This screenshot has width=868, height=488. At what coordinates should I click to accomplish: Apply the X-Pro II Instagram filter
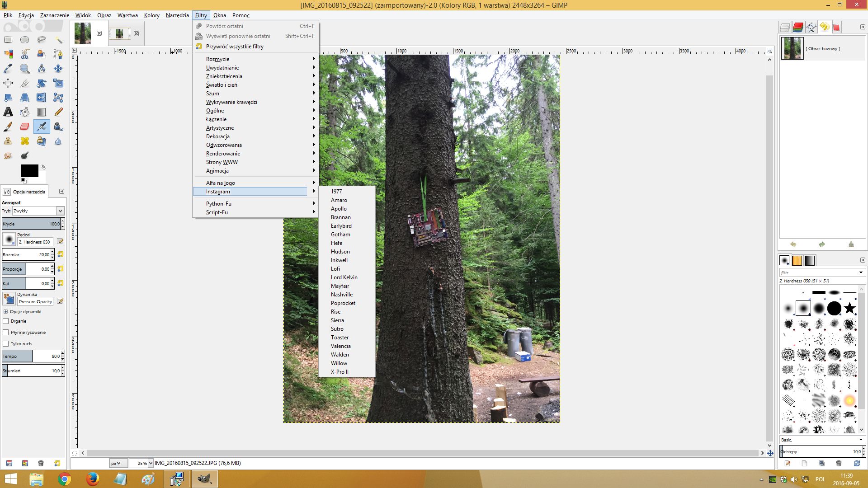347,372
